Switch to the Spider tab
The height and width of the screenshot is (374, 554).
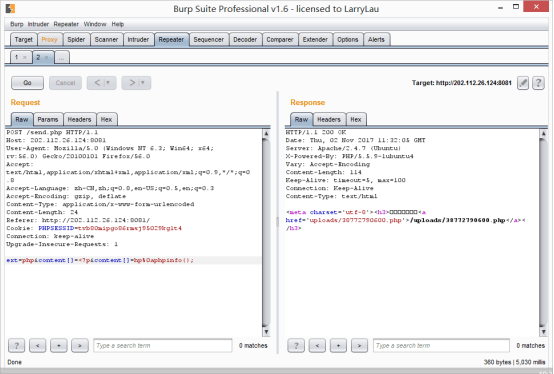[x=76, y=40]
